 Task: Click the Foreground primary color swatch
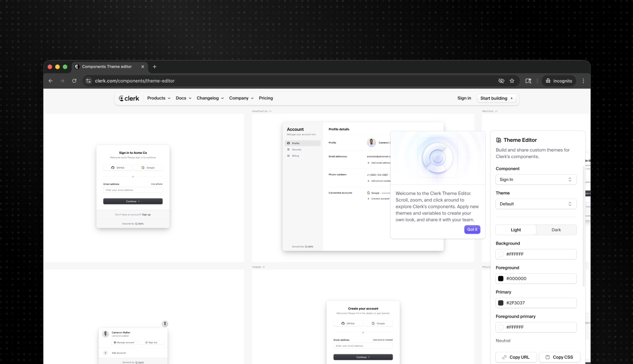tap(501, 327)
